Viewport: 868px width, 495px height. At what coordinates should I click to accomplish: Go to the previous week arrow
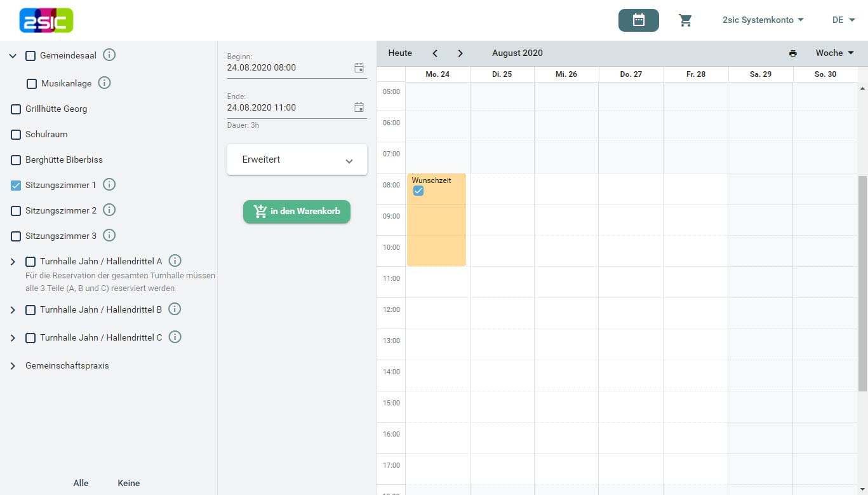click(435, 53)
